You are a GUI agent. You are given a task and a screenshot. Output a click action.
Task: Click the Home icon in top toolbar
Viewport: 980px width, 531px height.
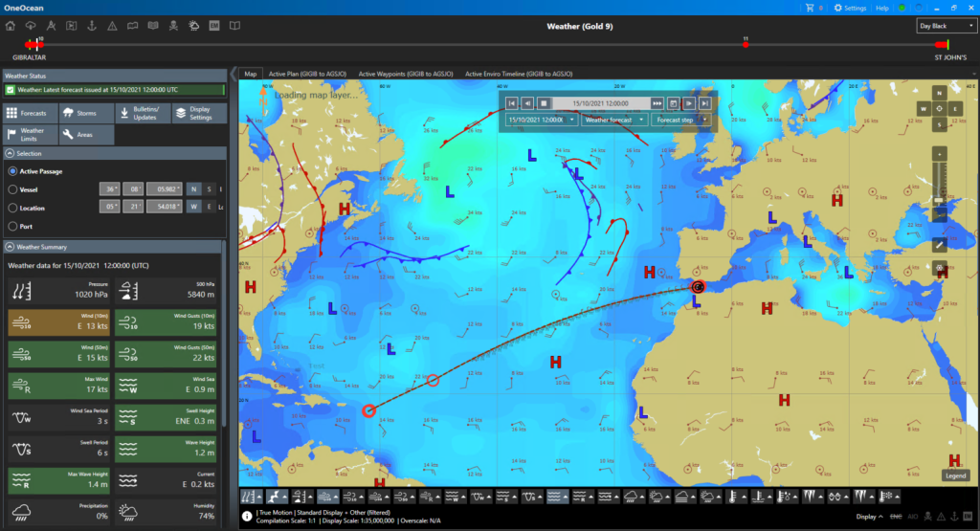(11, 25)
